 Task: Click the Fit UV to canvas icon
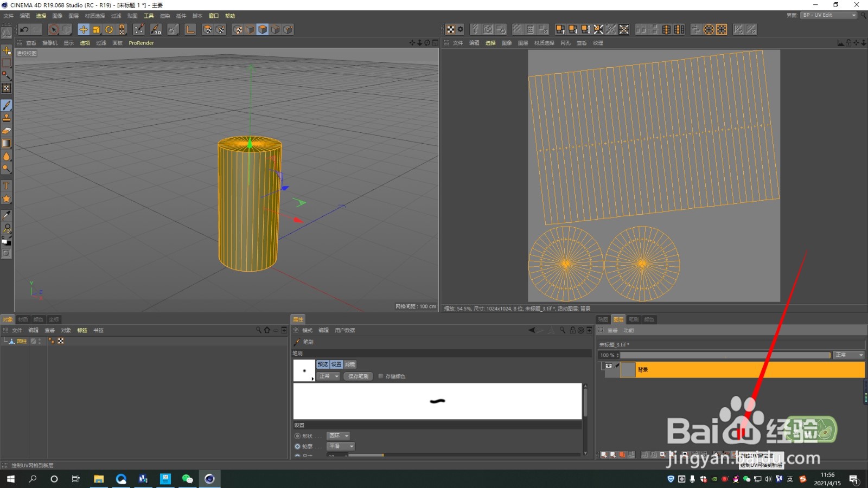click(x=624, y=29)
